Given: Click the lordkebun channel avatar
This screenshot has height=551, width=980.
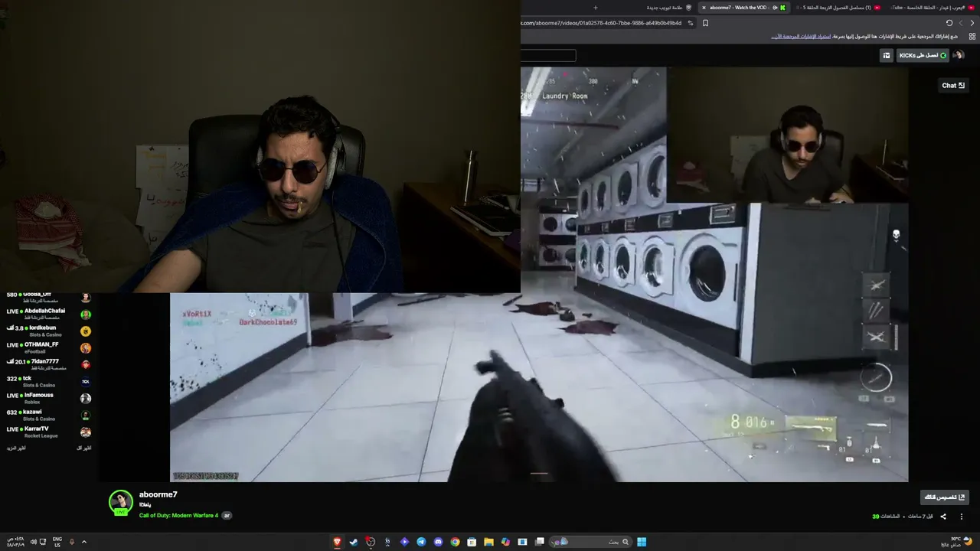Looking at the screenshot, I should 86,331.
